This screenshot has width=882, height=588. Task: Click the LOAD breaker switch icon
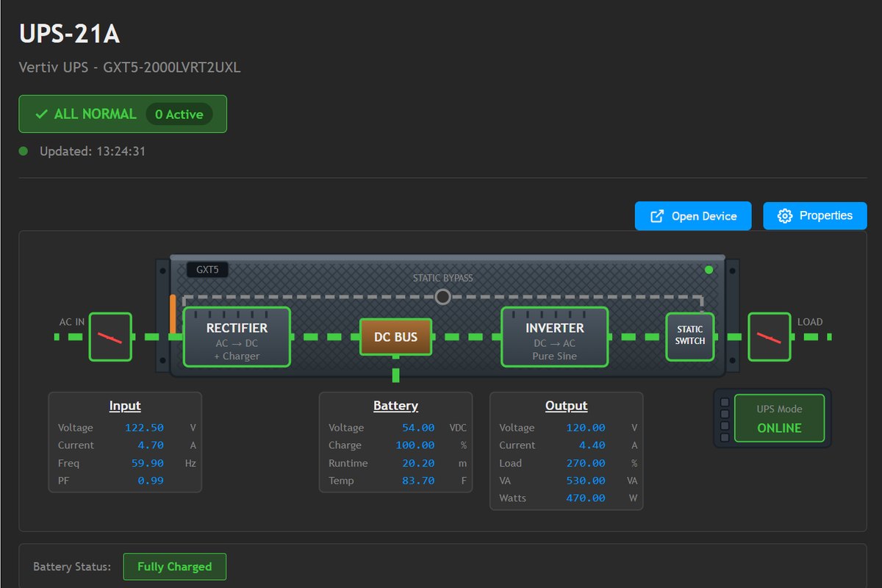pyautogui.click(x=770, y=337)
